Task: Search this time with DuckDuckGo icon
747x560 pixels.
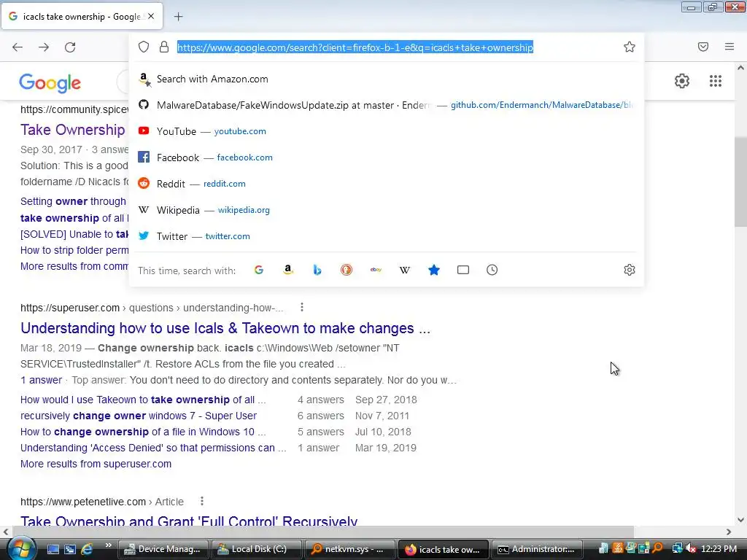Action: [347, 270]
